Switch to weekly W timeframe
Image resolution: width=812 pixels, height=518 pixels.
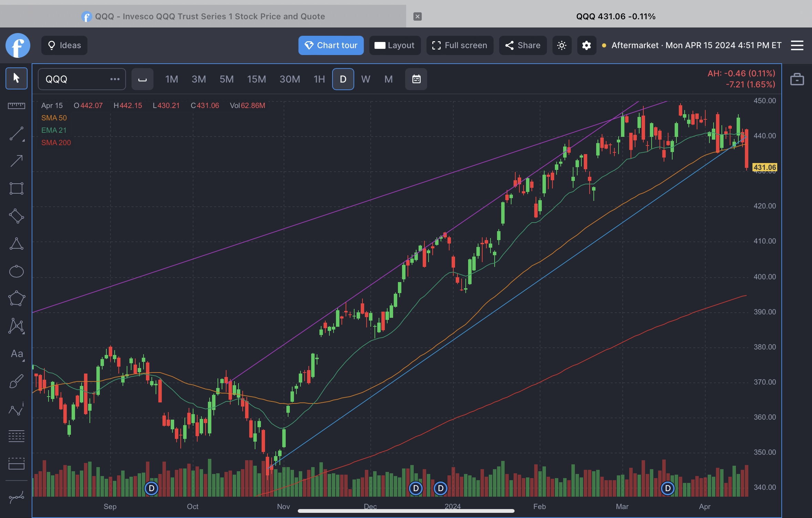366,79
